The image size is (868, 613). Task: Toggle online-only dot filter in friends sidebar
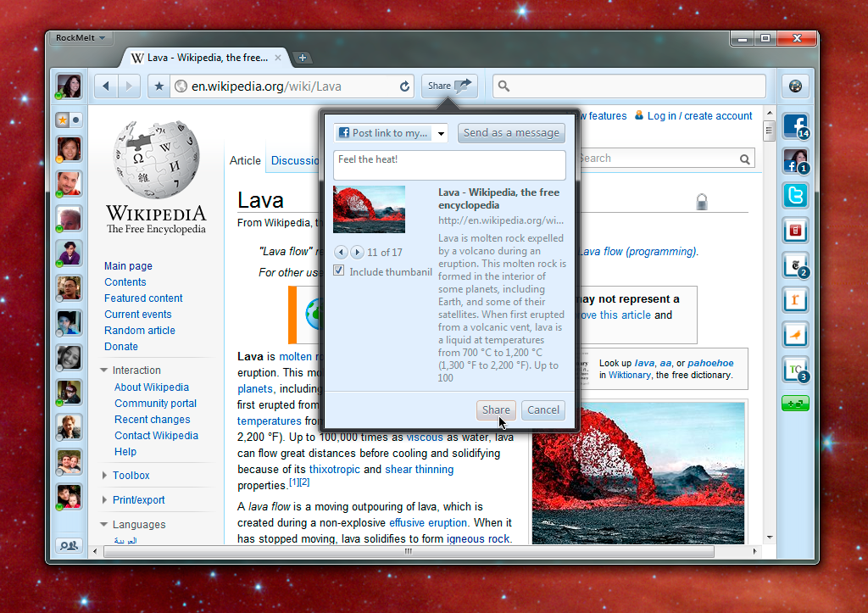click(x=75, y=120)
